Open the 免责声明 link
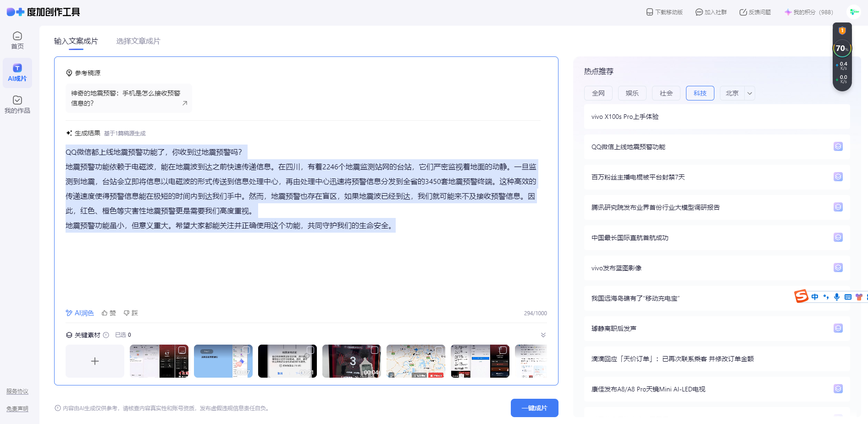This screenshot has height=424, width=868. point(17,409)
